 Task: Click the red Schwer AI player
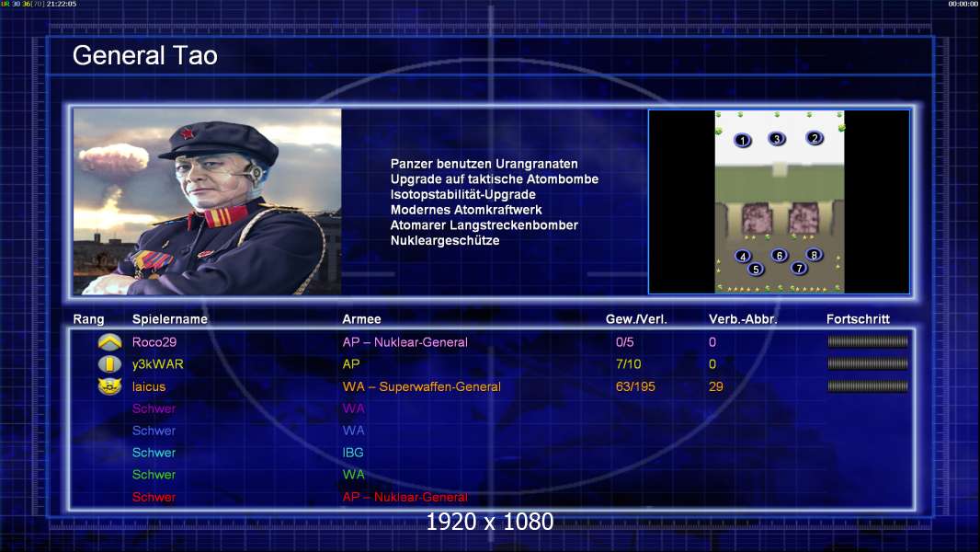(x=154, y=497)
